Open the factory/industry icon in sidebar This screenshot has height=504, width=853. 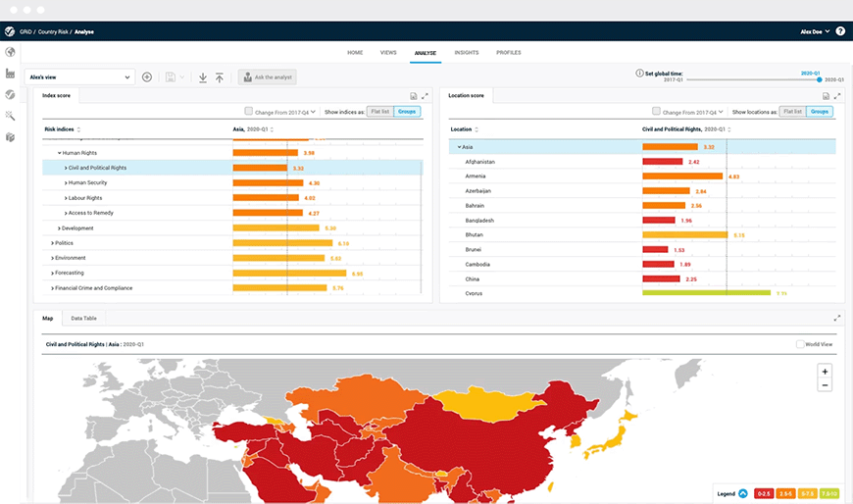pyautogui.click(x=10, y=74)
